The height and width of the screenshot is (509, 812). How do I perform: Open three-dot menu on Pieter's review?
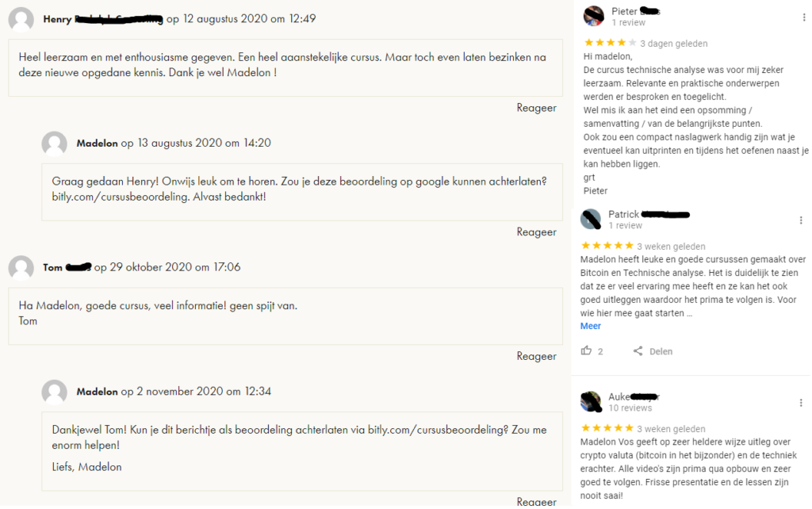[x=805, y=17]
